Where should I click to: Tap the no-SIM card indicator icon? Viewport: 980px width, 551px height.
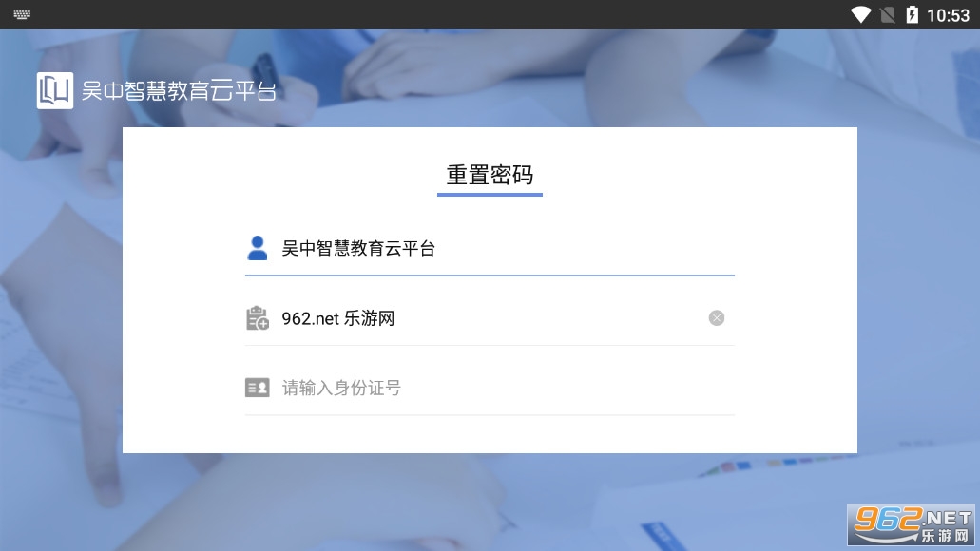[x=888, y=14]
